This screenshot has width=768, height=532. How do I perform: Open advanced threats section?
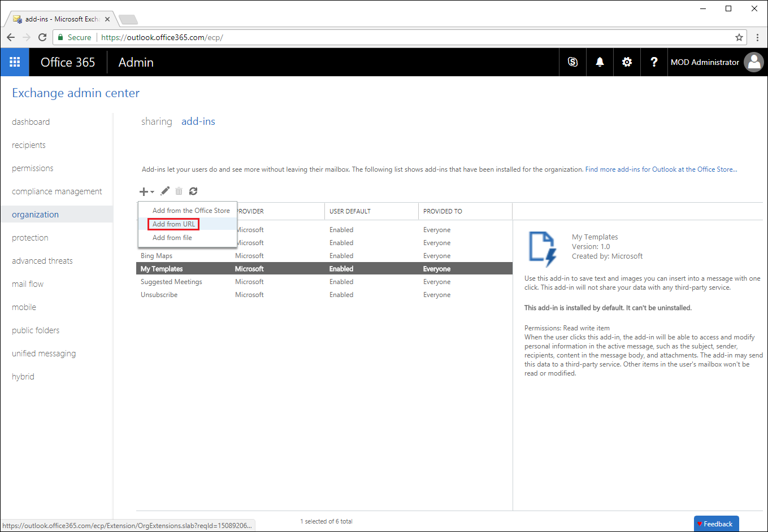(x=42, y=261)
